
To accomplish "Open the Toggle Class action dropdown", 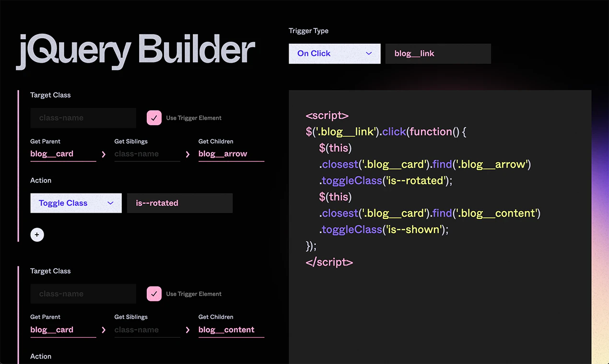I will (76, 203).
